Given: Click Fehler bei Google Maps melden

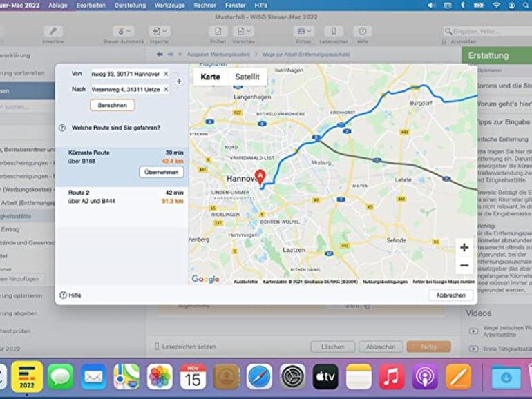Looking at the screenshot, I should (x=444, y=282).
